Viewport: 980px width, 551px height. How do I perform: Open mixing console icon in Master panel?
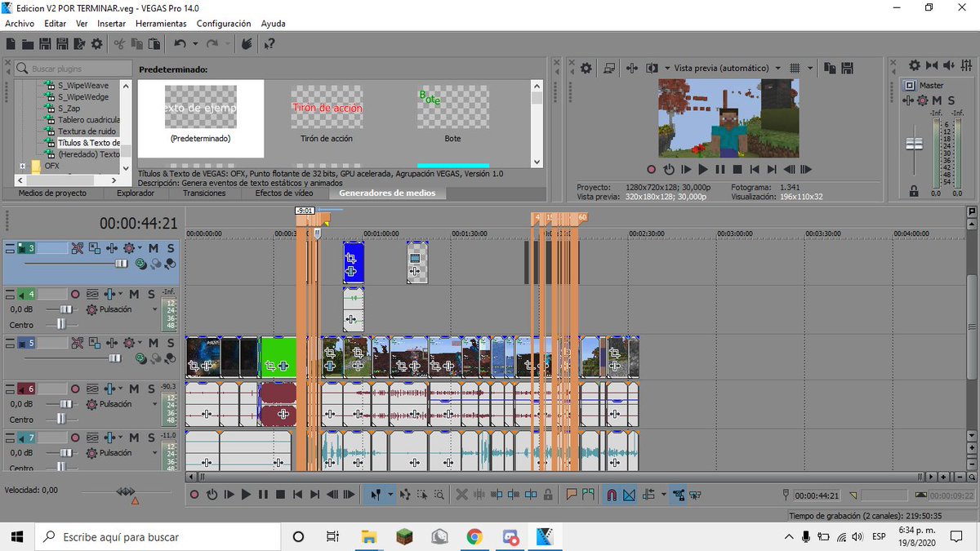[965, 66]
